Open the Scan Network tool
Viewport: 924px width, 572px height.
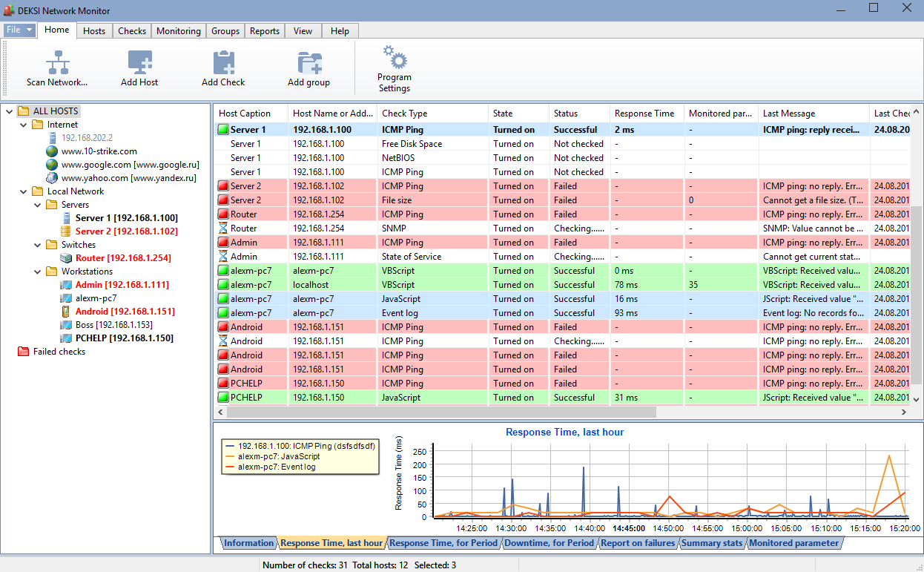tap(57, 68)
